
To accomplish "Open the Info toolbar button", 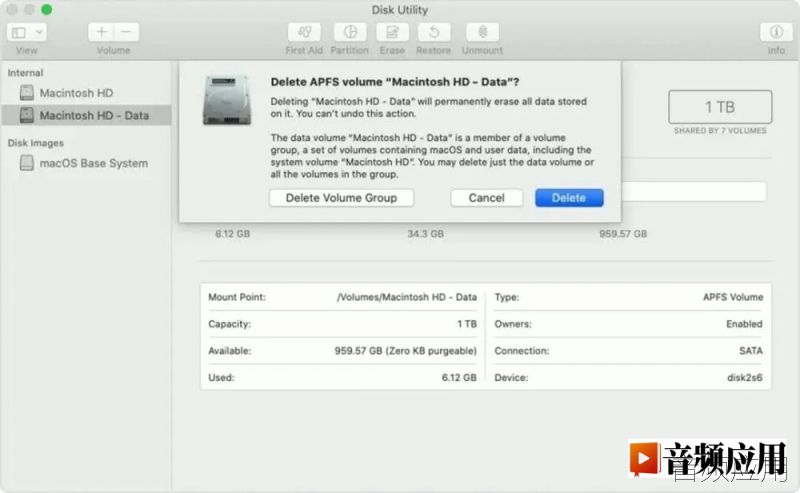I will (x=776, y=32).
